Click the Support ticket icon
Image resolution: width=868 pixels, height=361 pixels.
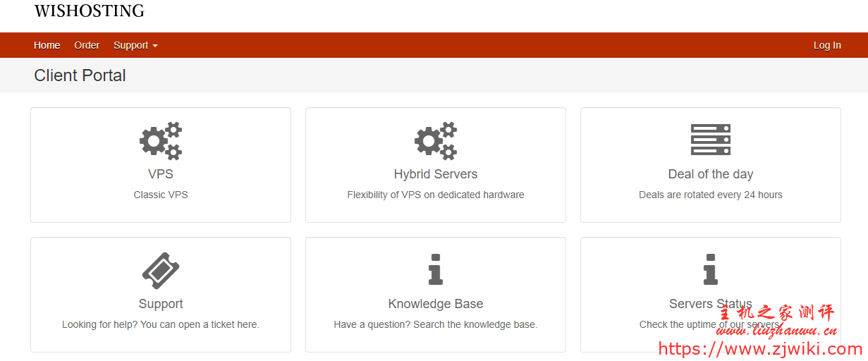coord(161,270)
